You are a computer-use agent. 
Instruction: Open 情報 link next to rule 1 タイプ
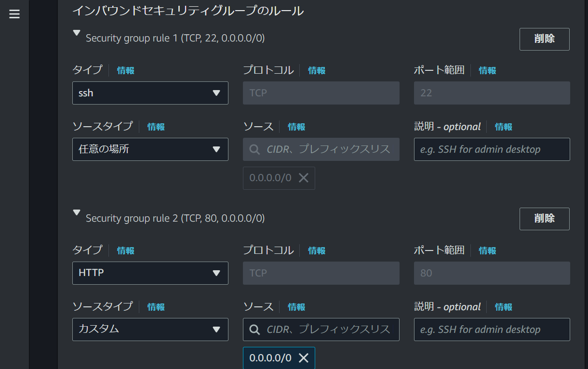pos(126,70)
